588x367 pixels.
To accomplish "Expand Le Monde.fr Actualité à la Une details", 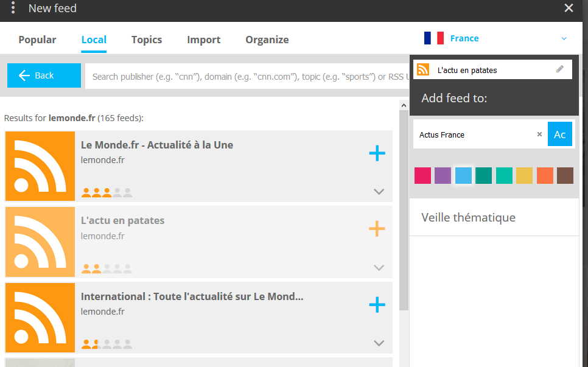I will tap(379, 192).
